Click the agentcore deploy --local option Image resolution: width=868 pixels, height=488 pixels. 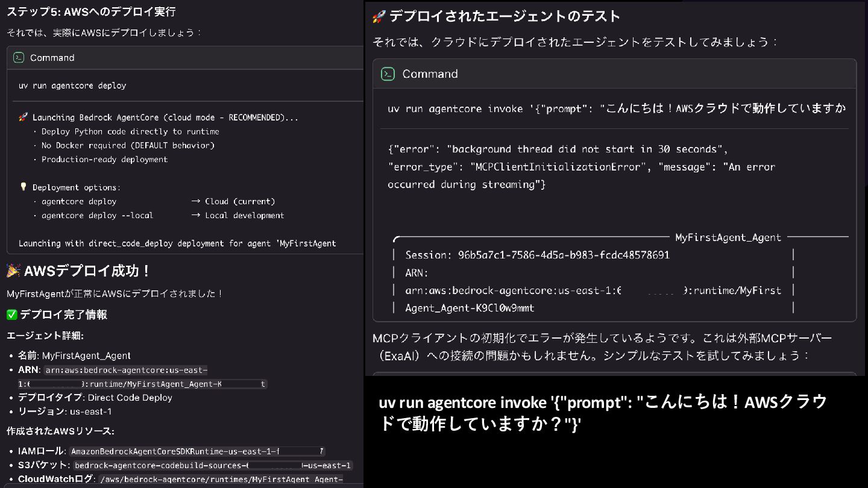(97, 215)
